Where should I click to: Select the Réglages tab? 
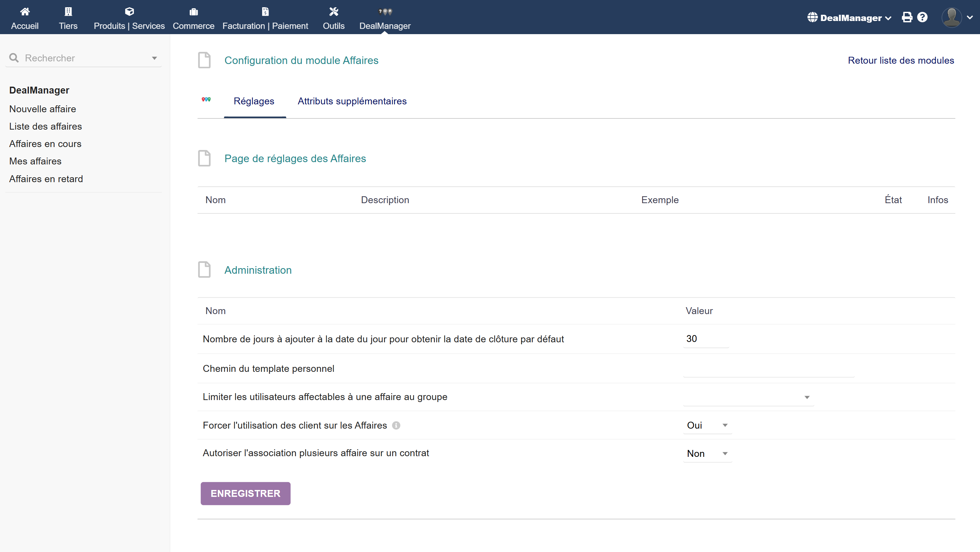(254, 101)
